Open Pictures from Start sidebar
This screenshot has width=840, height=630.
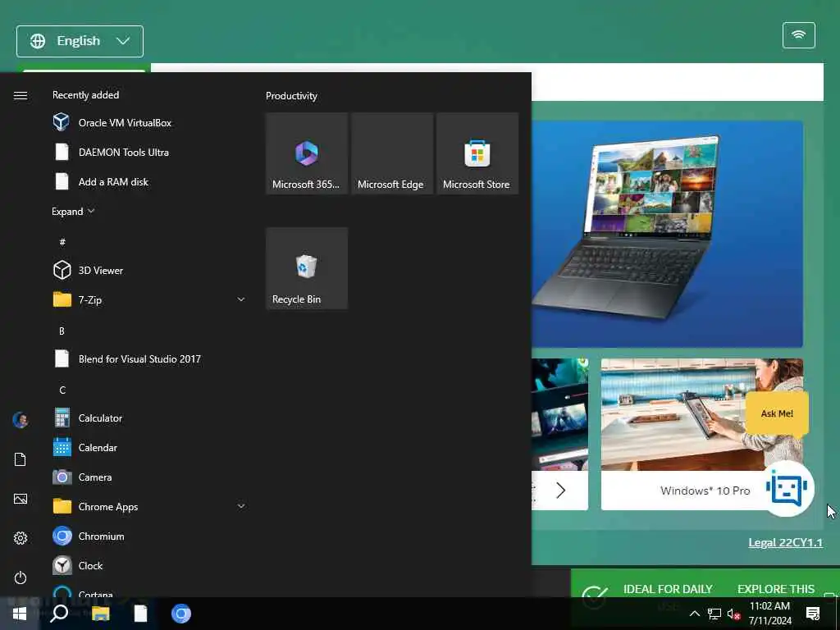(x=21, y=499)
